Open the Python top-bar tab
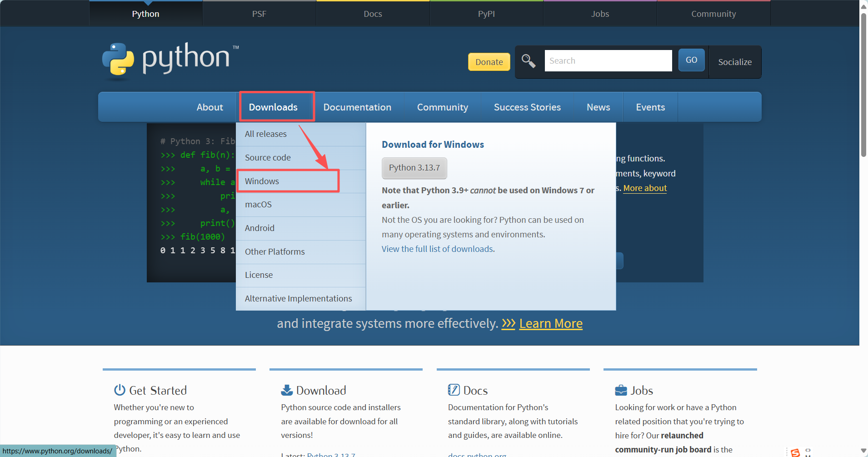Screen dimensions: 868x457 [x=146, y=14]
